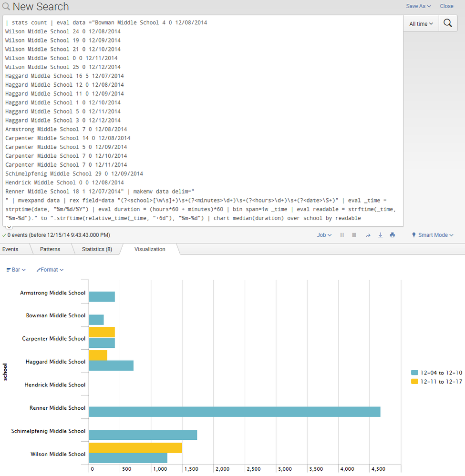Open the Events tab
Image resolution: width=465 pixels, height=476 pixels.
click(10, 249)
